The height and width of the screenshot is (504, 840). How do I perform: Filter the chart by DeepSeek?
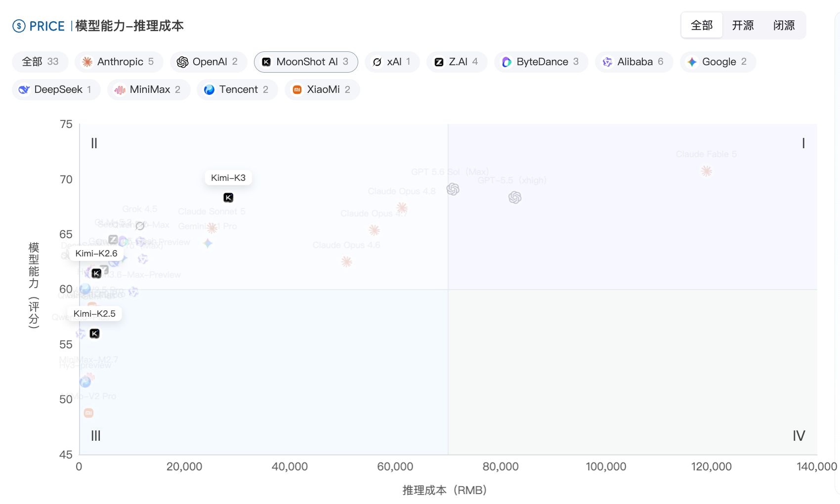(56, 89)
